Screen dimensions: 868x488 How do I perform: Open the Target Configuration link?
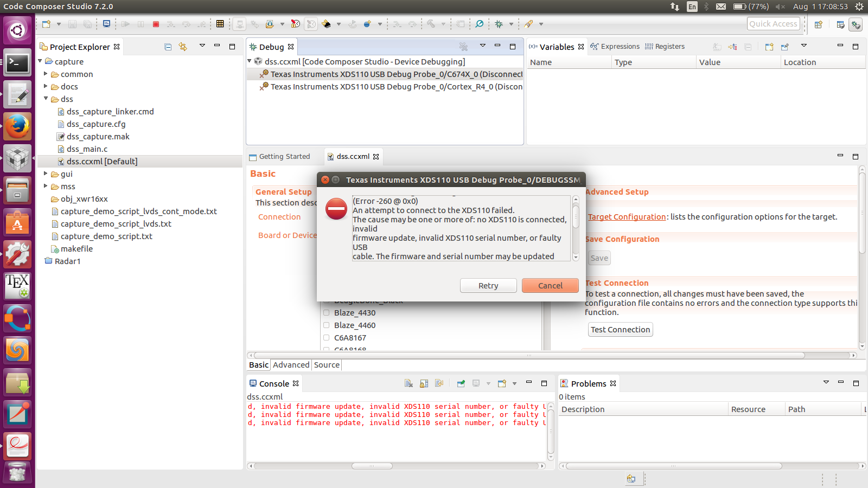627,217
